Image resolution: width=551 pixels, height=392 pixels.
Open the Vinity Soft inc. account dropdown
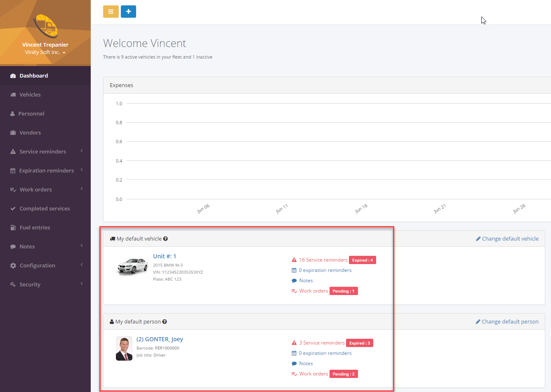[x=45, y=52]
